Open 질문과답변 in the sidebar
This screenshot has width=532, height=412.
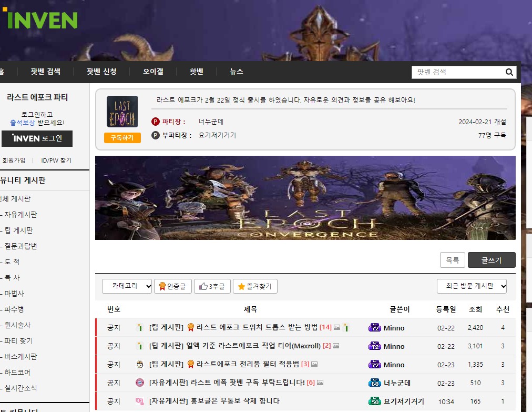pos(21,246)
